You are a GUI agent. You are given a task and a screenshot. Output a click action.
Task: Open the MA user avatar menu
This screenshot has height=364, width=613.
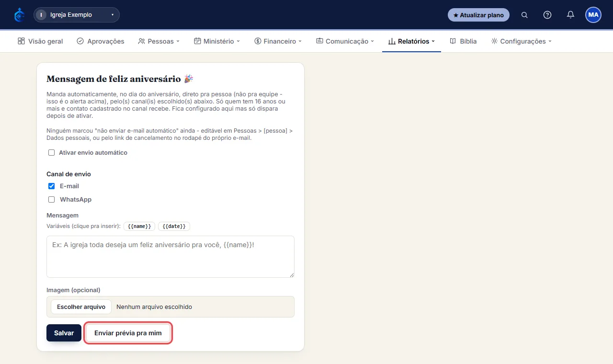(593, 15)
